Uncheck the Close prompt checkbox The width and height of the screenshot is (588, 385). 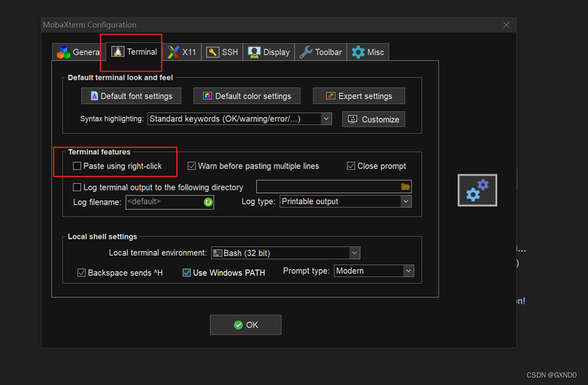(x=351, y=166)
